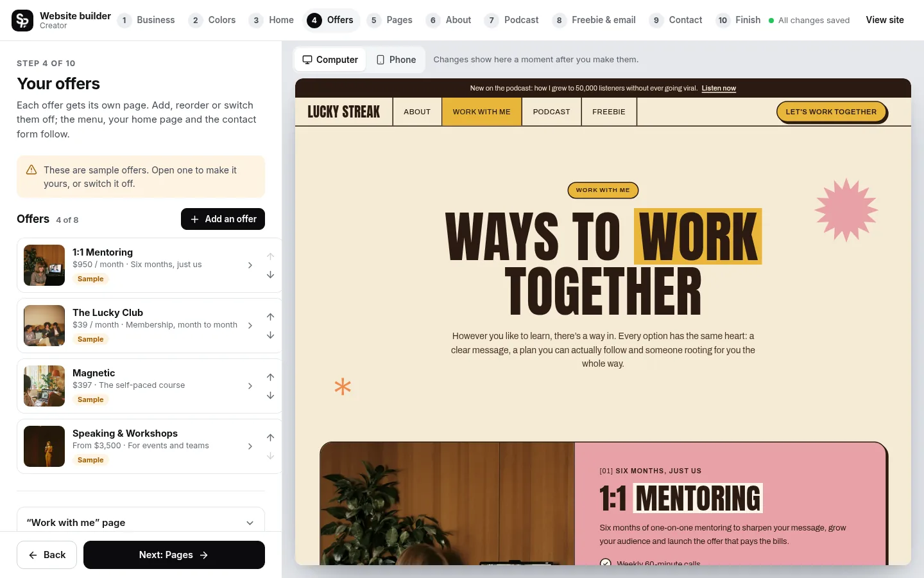Image resolution: width=924 pixels, height=578 pixels.
Task: Go to step 2 Colors
Action: 212,20
